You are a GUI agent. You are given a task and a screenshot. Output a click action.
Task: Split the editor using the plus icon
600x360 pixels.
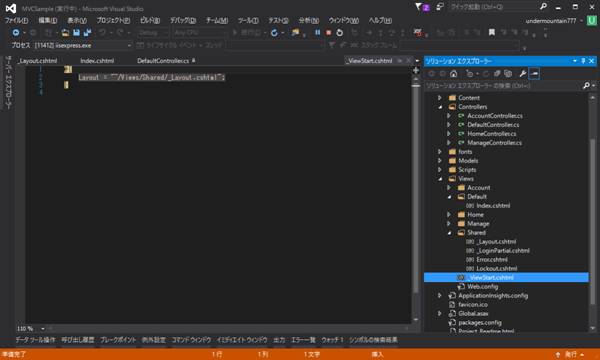(x=416, y=70)
